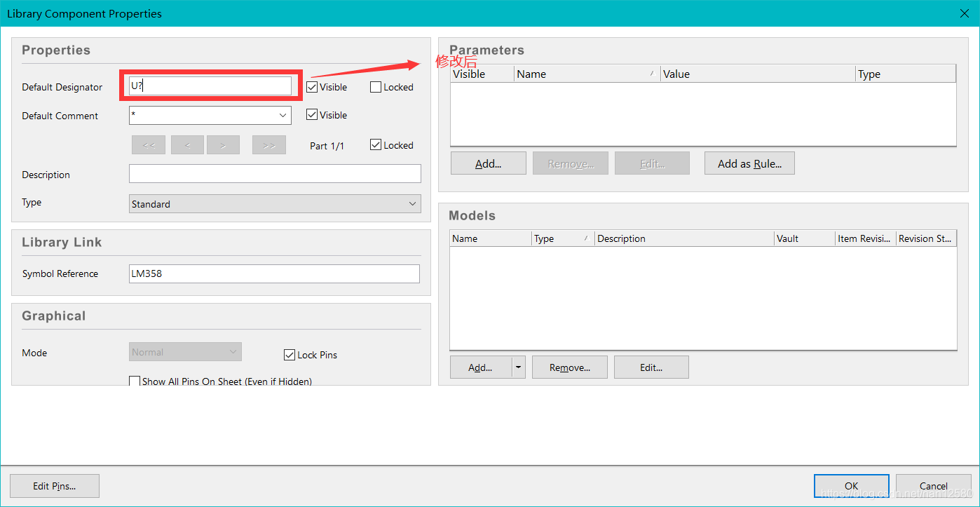The height and width of the screenshot is (507, 980).
Task: Click the parameters Value column header
Action: (758, 74)
